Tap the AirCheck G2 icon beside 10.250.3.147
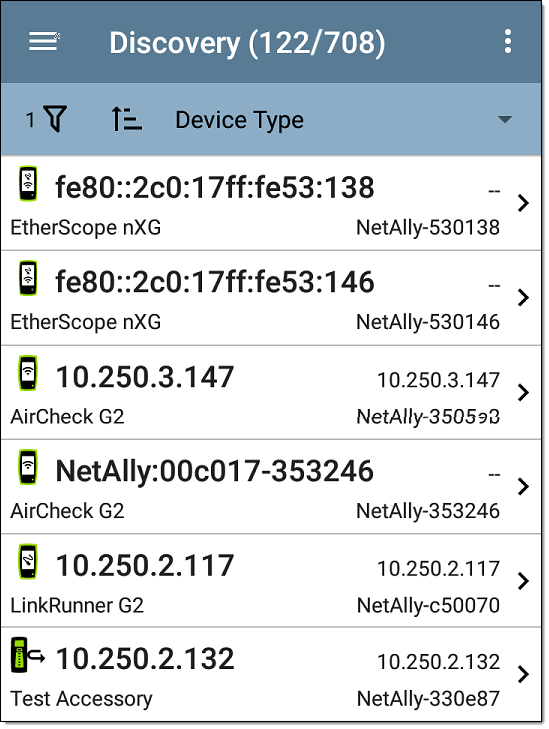This screenshot has width=549, height=729. coord(28,373)
